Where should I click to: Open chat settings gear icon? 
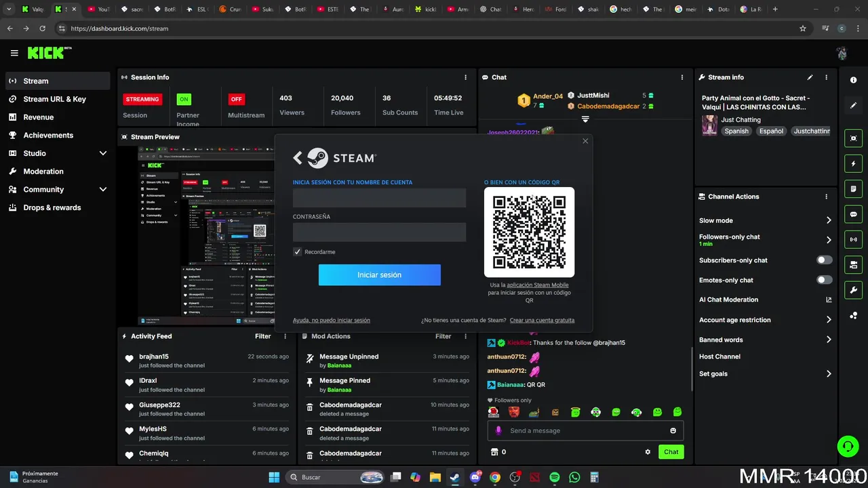tap(648, 452)
